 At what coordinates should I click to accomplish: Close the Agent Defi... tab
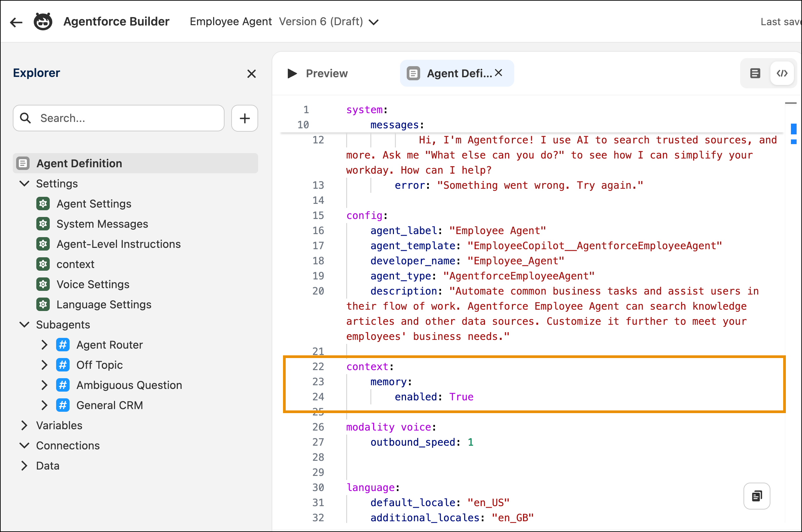[498, 73]
